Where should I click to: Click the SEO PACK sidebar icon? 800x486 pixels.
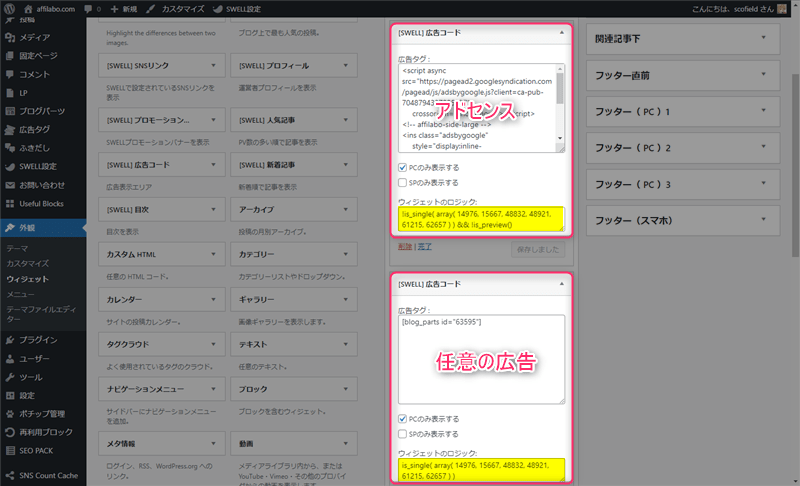coord(10,450)
